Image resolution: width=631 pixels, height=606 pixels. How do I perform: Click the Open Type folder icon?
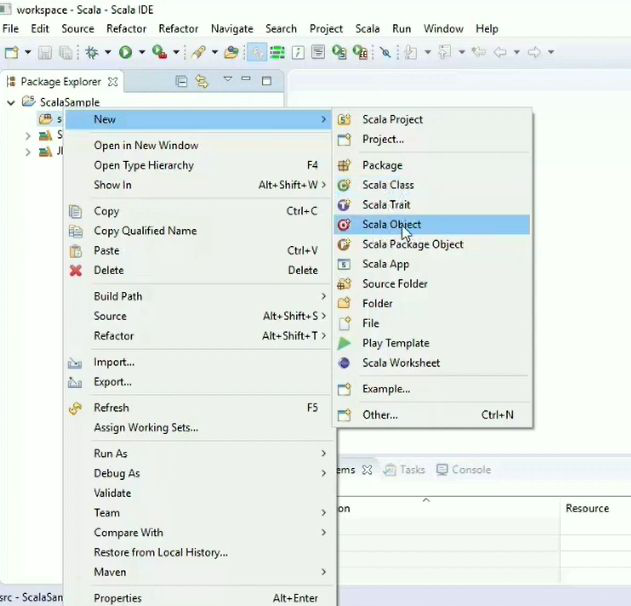[231, 52]
